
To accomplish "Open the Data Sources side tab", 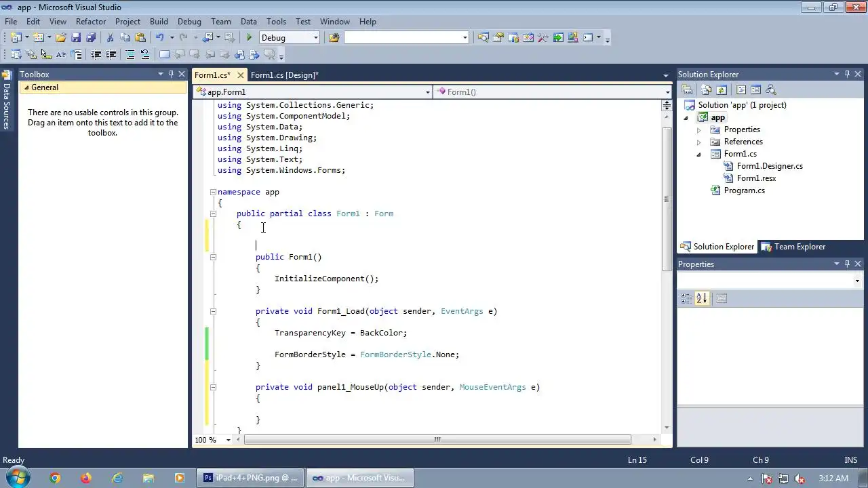I will click(x=6, y=100).
